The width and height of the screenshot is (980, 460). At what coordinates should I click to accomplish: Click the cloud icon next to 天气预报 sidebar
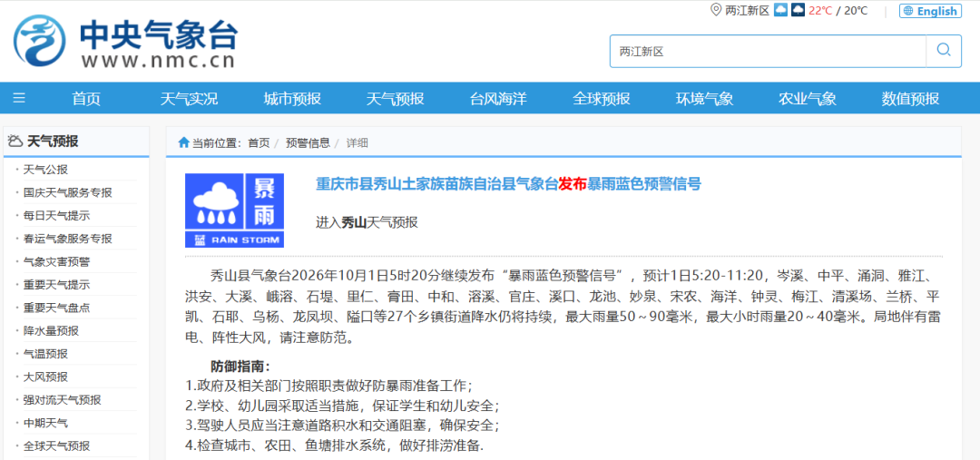coord(15,142)
